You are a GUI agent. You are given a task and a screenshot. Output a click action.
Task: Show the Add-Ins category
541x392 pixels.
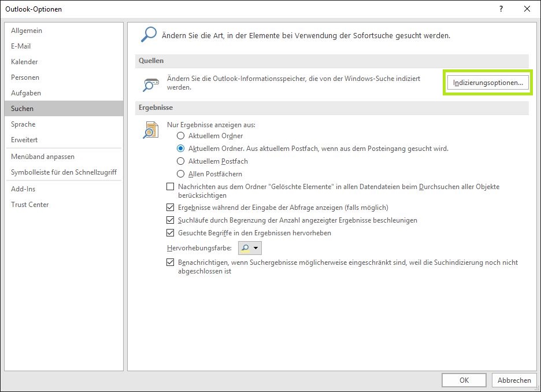pos(64,188)
